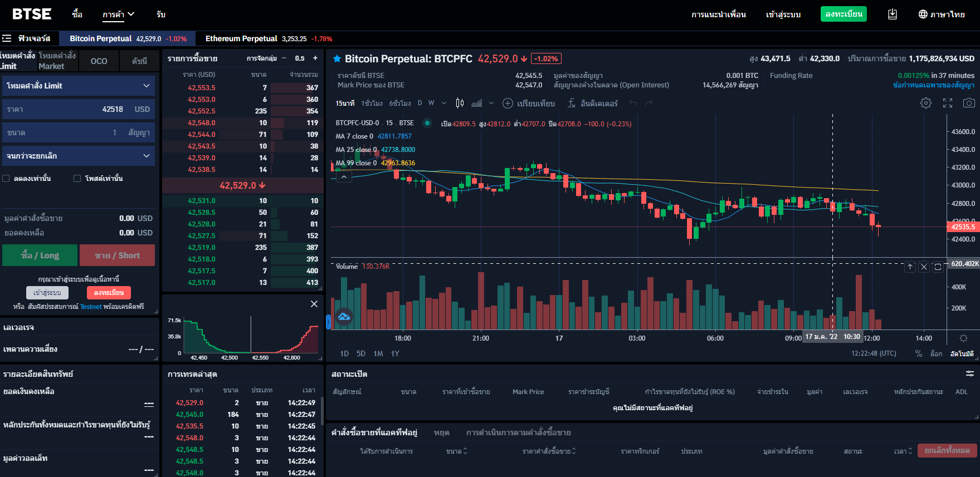980x477 pixels.
Task: Open the จนกว่าจะยกเลิก time-in-force dropdown
Action: [79, 156]
